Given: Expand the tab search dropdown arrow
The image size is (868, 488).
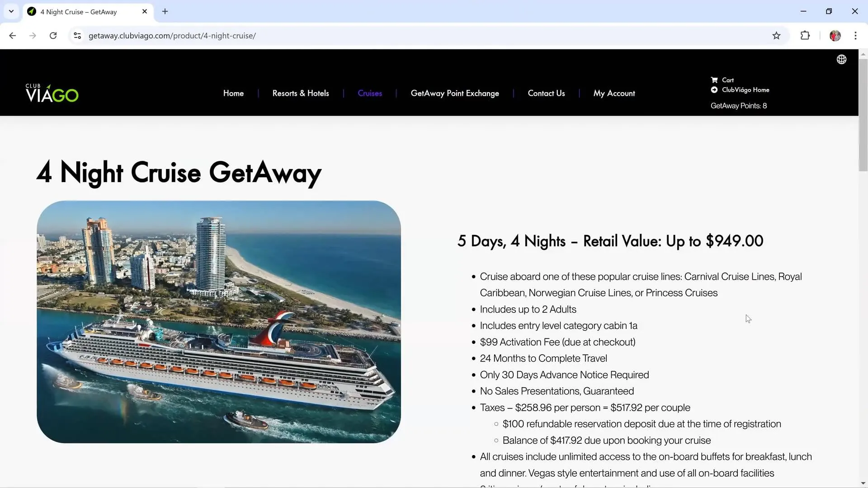Looking at the screenshot, I should pos(11,11).
